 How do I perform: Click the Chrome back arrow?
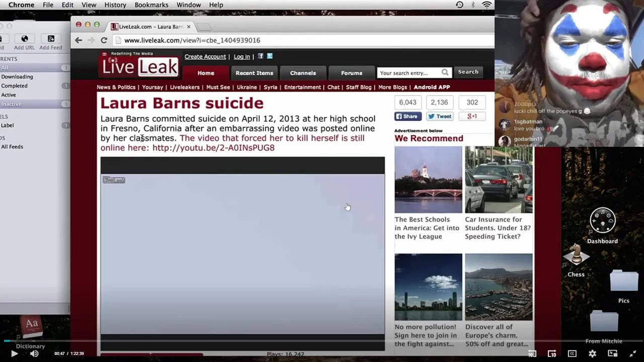[x=78, y=40]
